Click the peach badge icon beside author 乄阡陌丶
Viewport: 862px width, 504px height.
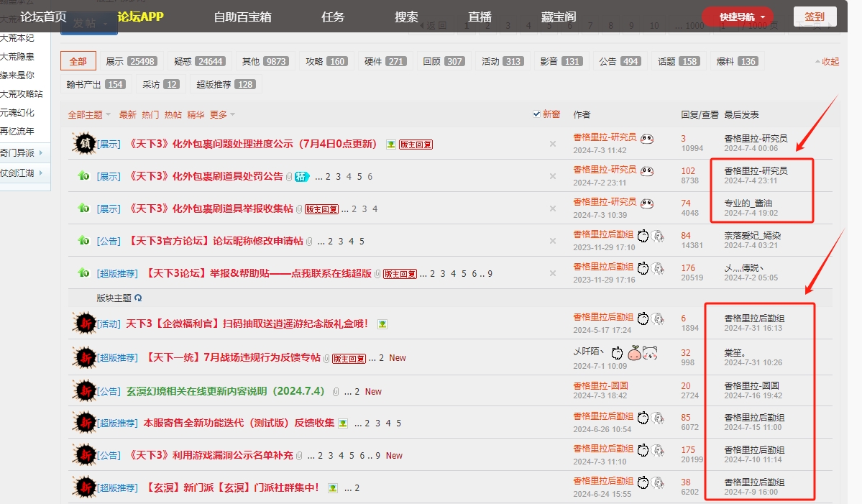pyautogui.click(x=634, y=352)
